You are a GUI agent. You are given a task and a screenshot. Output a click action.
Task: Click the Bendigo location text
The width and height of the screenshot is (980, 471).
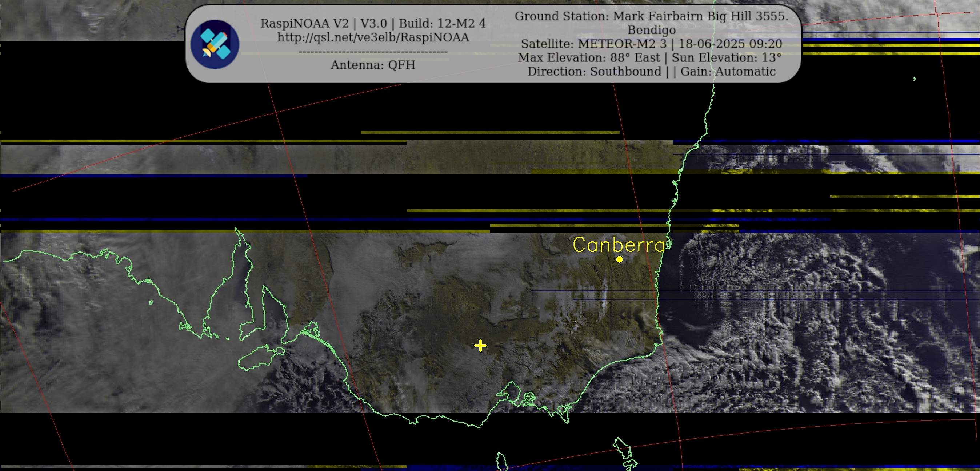pyautogui.click(x=651, y=30)
